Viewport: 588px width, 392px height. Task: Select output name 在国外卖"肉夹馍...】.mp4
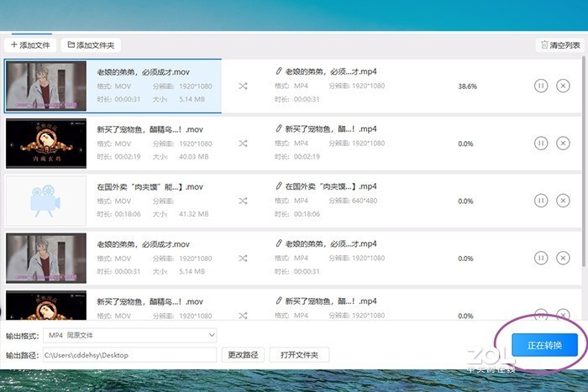pos(331,186)
